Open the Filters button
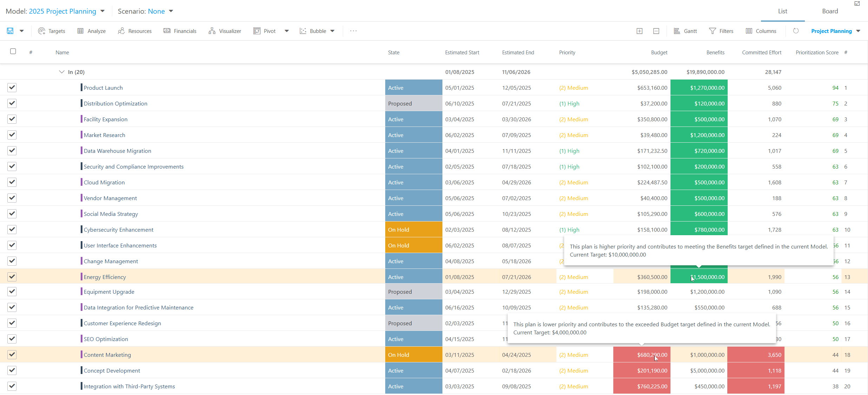The image size is (868, 395). (x=721, y=31)
